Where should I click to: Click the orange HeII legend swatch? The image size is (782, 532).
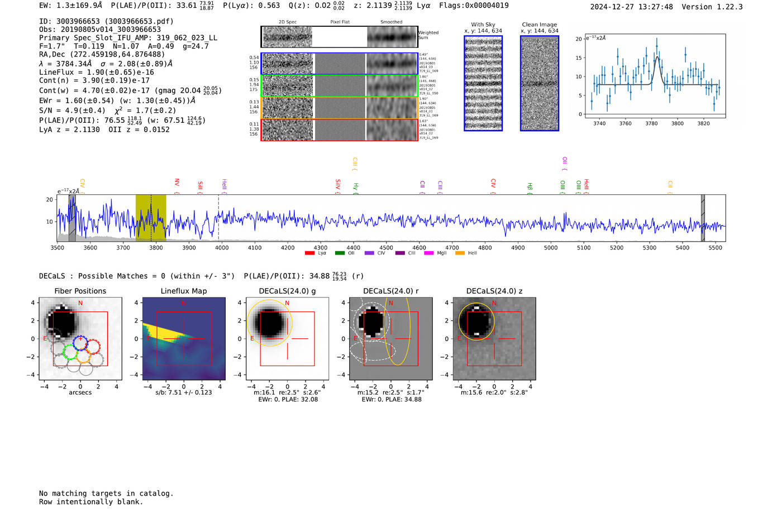[x=460, y=253]
